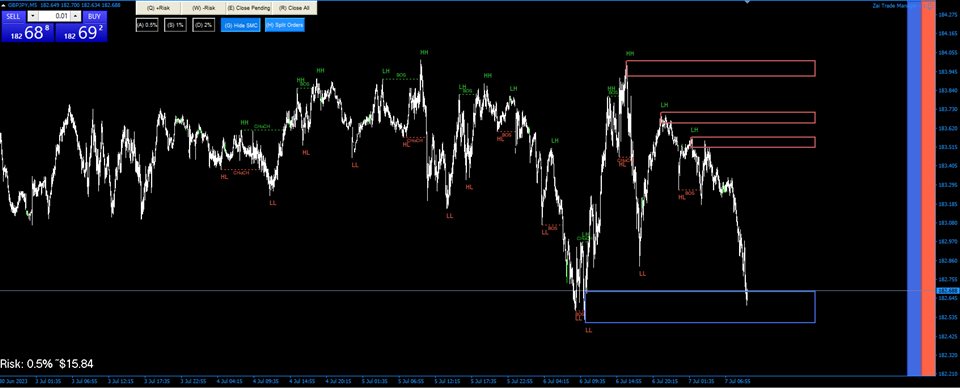Click the BUY one-click trading button

click(95, 16)
